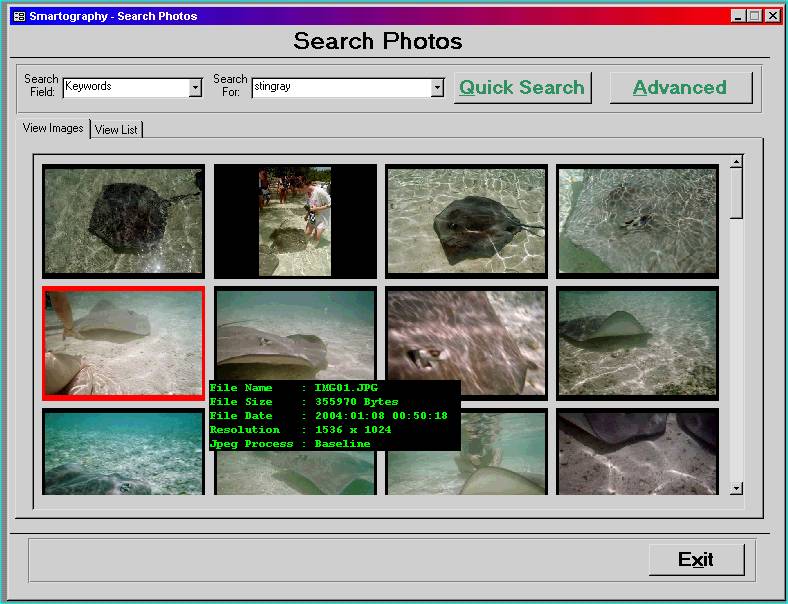Image resolution: width=788 pixels, height=604 pixels.
Task: Select the dark spotted stingray thumbnail, first row
Action: coord(124,221)
